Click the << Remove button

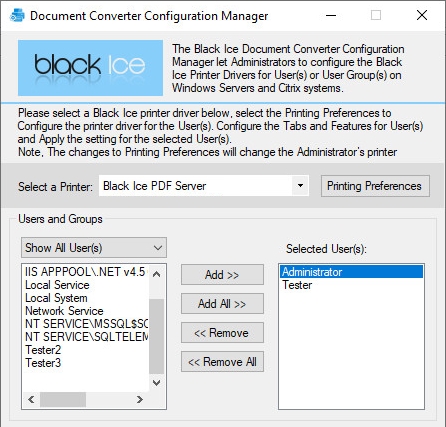(x=222, y=333)
